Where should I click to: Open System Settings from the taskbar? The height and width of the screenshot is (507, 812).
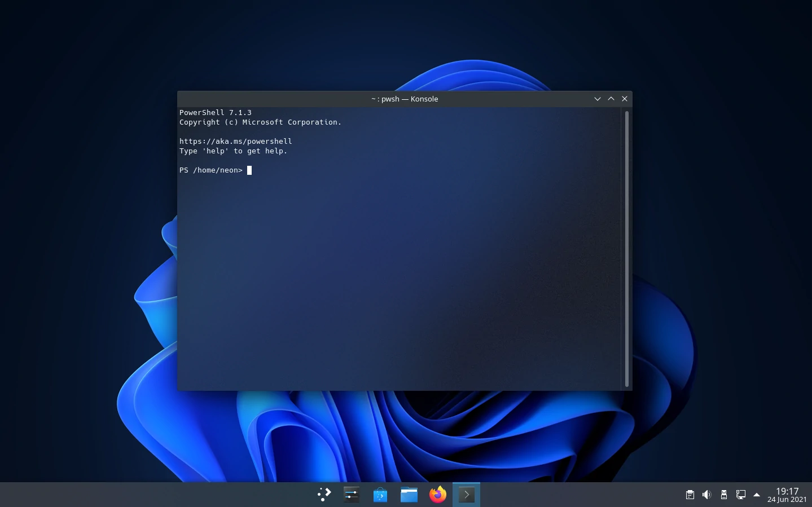pyautogui.click(x=352, y=495)
